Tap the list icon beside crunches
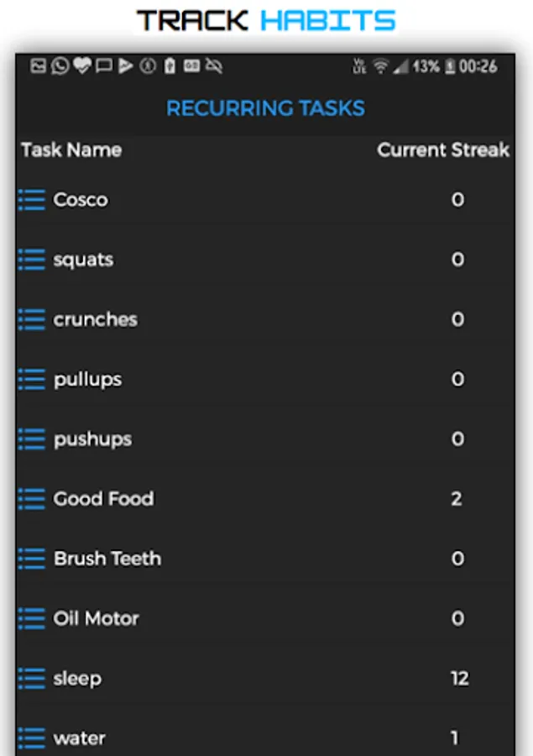 click(32, 319)
